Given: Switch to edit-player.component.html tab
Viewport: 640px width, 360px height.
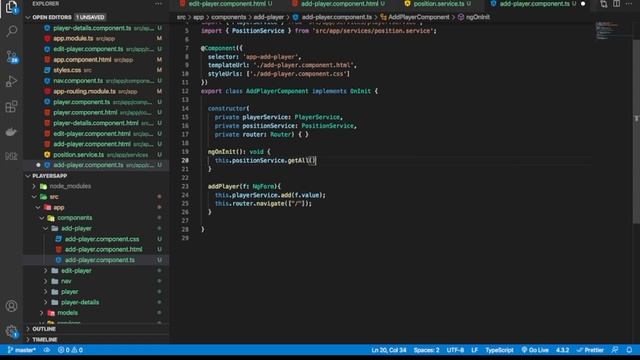Looking at the screenshot, I should tap(227, 4).
